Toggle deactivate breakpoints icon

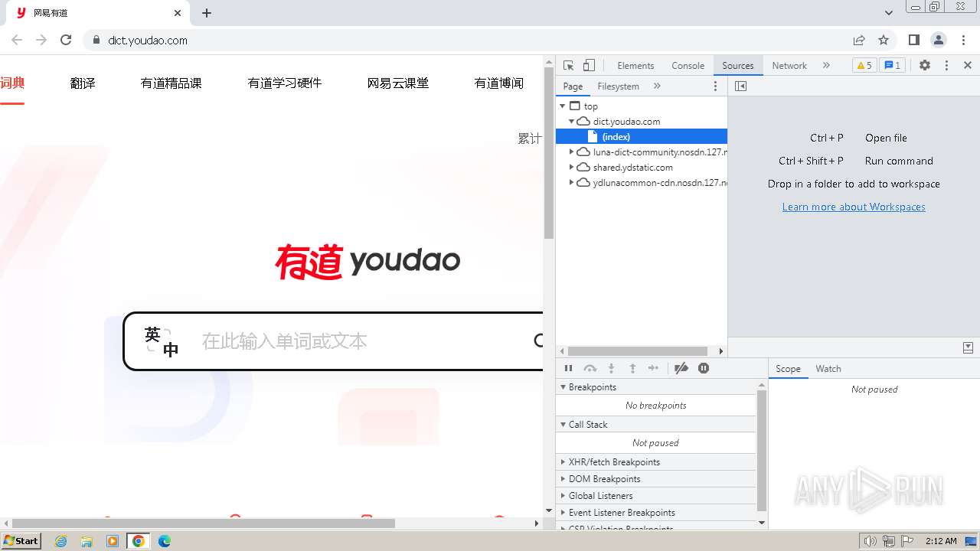point(681,368)
